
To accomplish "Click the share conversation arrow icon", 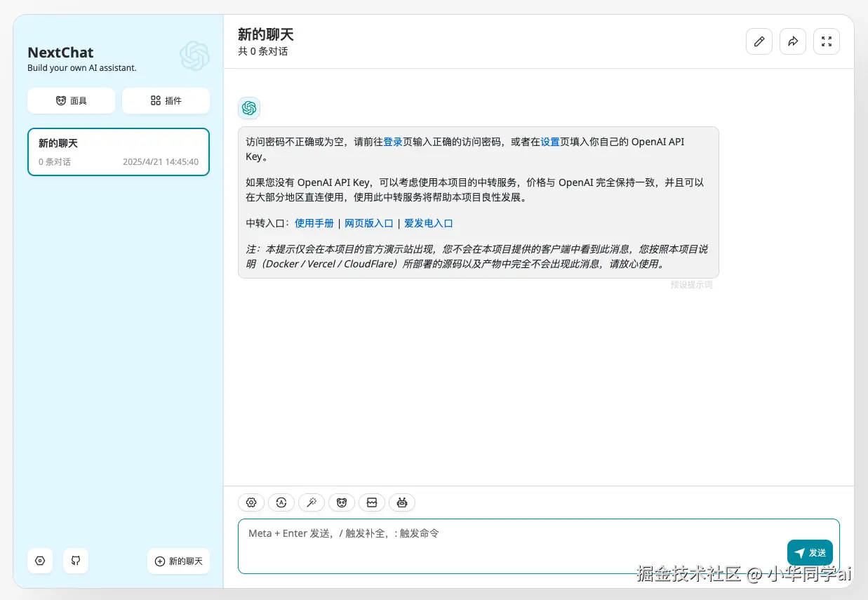I will [x=792, y=41].
